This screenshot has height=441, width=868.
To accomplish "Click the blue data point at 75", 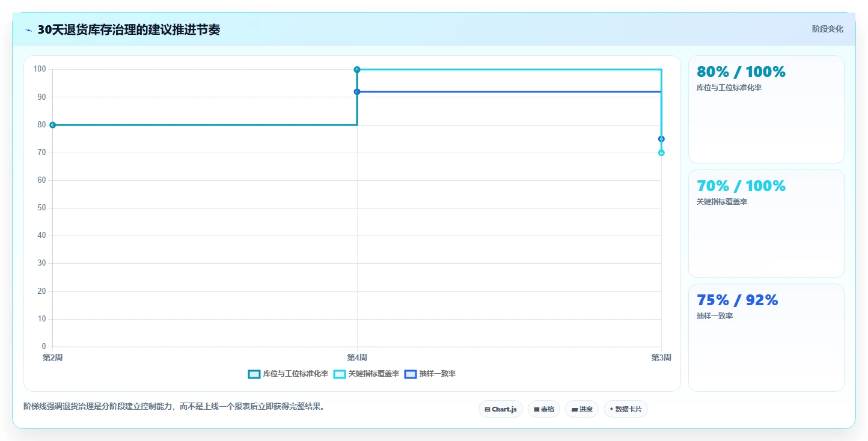I will pos(661,139).
